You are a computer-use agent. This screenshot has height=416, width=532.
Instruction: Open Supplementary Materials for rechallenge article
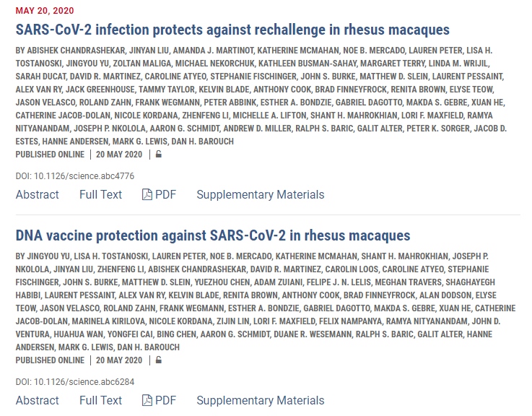click(x=261, y=194)
